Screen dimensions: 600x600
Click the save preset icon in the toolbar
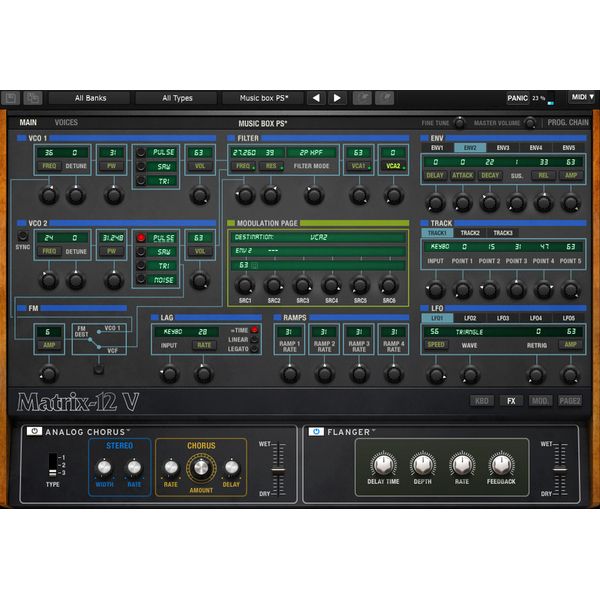11,98
